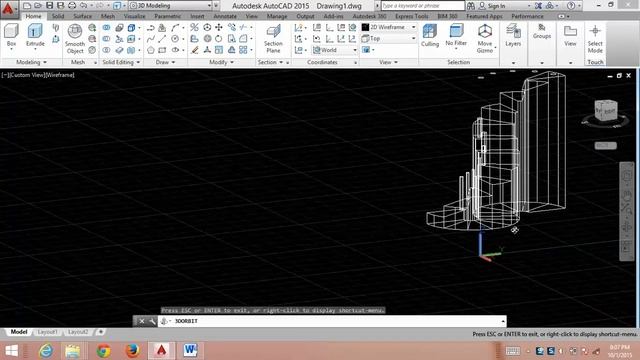
Task: Switch to the Visualize ribbon tab
Action: tap(135, 16)
